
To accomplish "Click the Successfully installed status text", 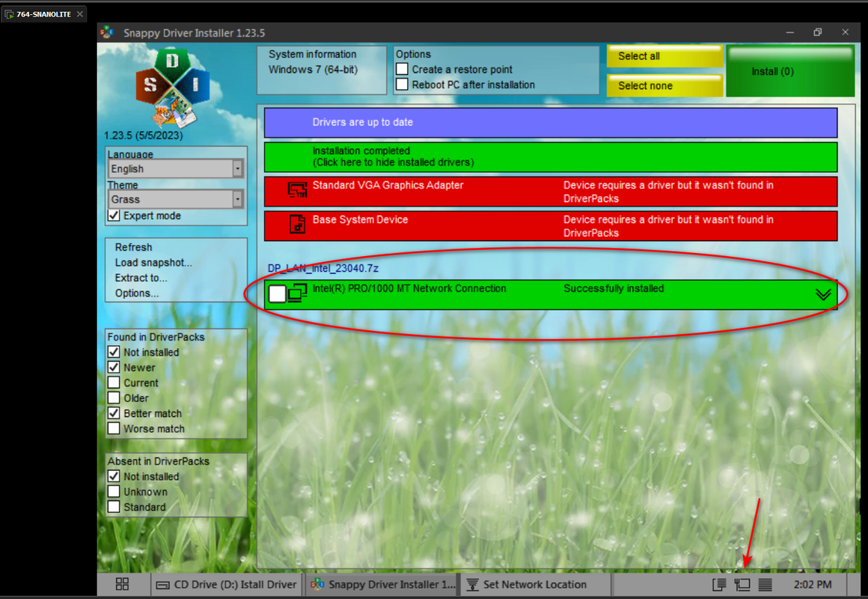I will [x=614, y=288].
